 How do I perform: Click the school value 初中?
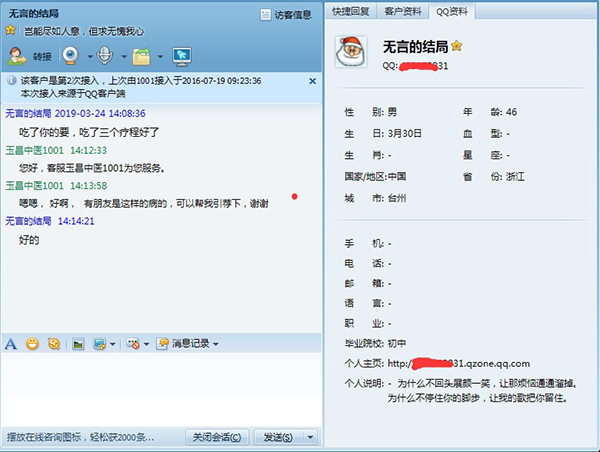click(397, 343)
